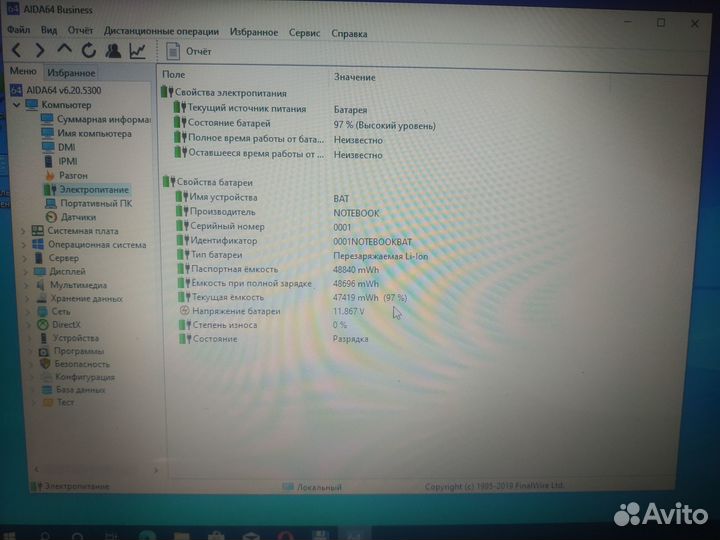The height and width of the screenshot is (540, 720).
Task: Select the Тест tree item
Action: tap(58, 402)
